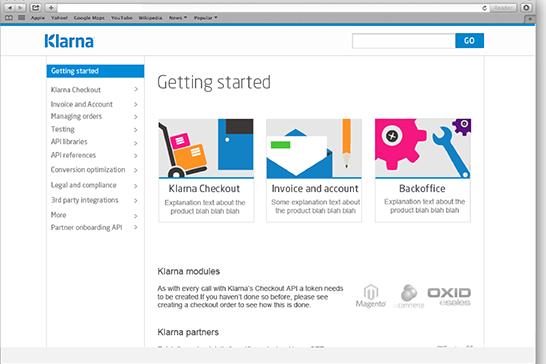
Task: Expand the 3rd party integrations chevron
Action: pyautogui.click(x=136, y=200)
